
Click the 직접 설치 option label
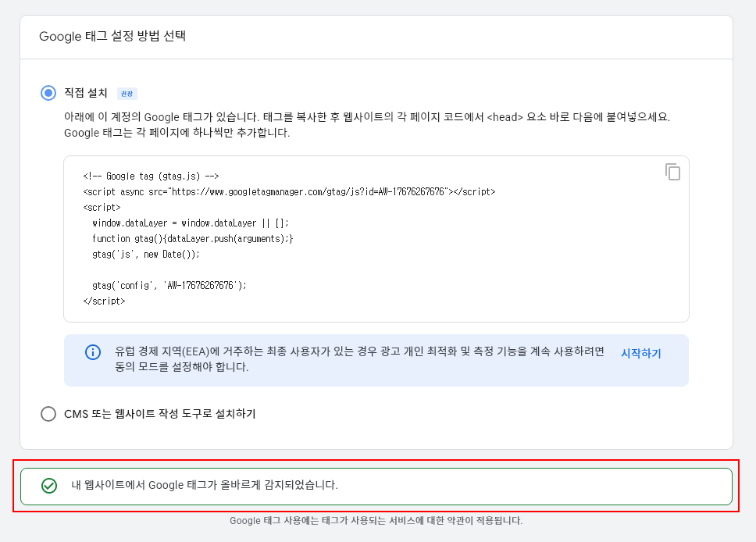(x=86, y=93)
